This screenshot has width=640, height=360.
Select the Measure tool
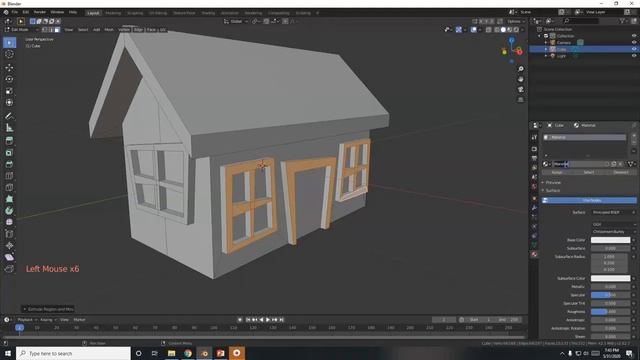pos(9,128)
